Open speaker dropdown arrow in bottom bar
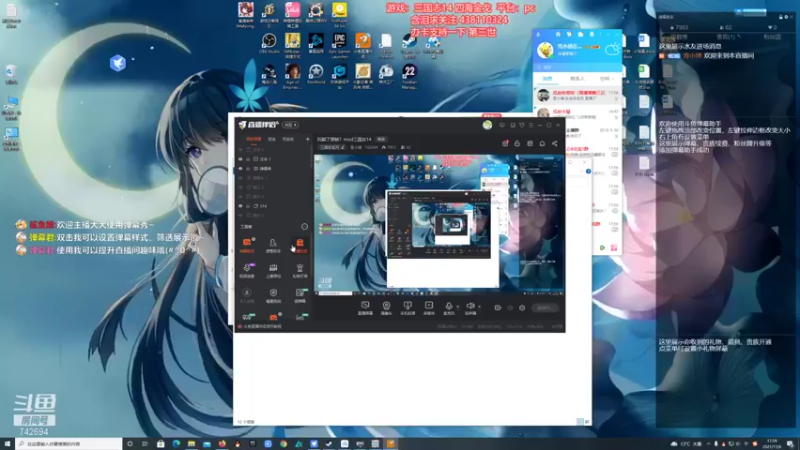Image resolution: width=800 pixels, height=450 pixels. pos(479,307)
